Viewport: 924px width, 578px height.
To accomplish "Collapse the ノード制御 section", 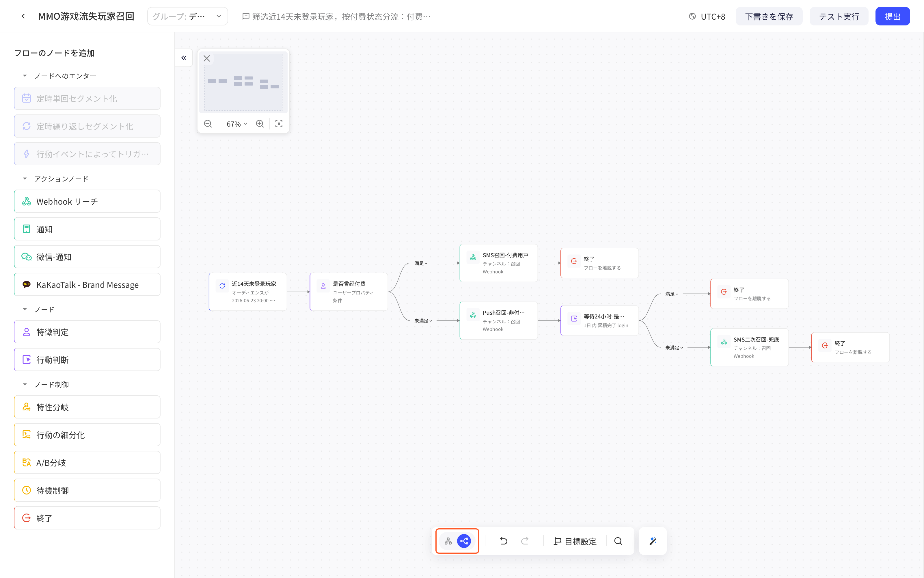I will pos(25,384).
